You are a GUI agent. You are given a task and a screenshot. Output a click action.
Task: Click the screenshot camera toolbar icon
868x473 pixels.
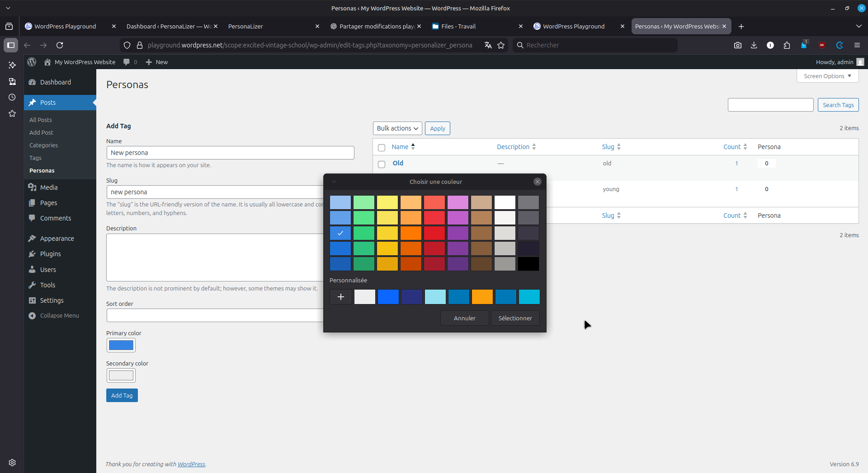click(737, 45)
